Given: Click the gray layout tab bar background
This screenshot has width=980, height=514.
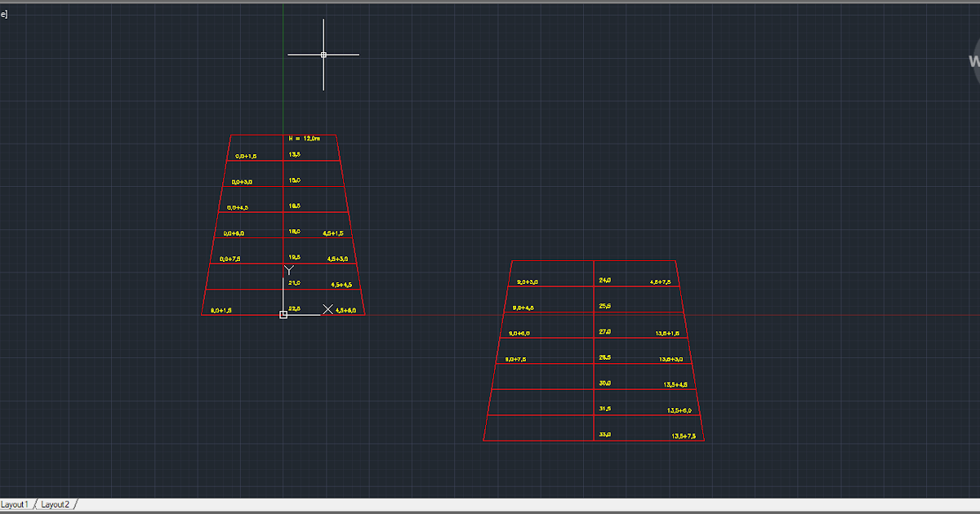Looking at the screenshot, I should click(327, 504).
